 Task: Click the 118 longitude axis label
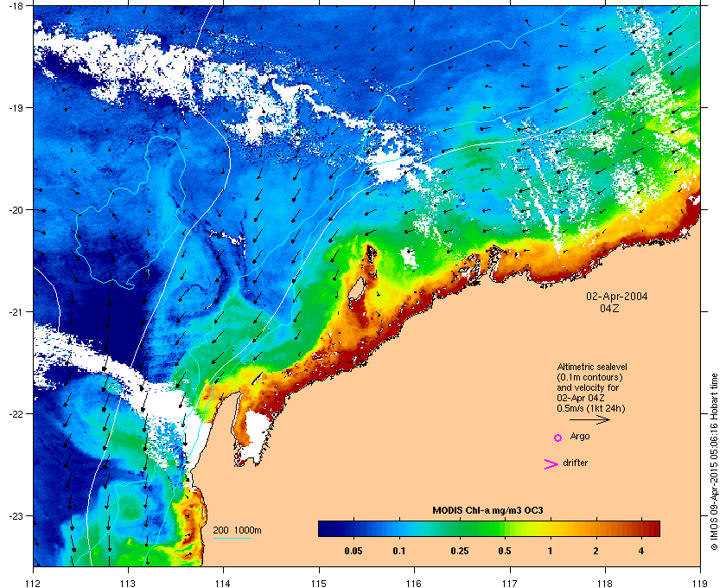click(605, 583)
